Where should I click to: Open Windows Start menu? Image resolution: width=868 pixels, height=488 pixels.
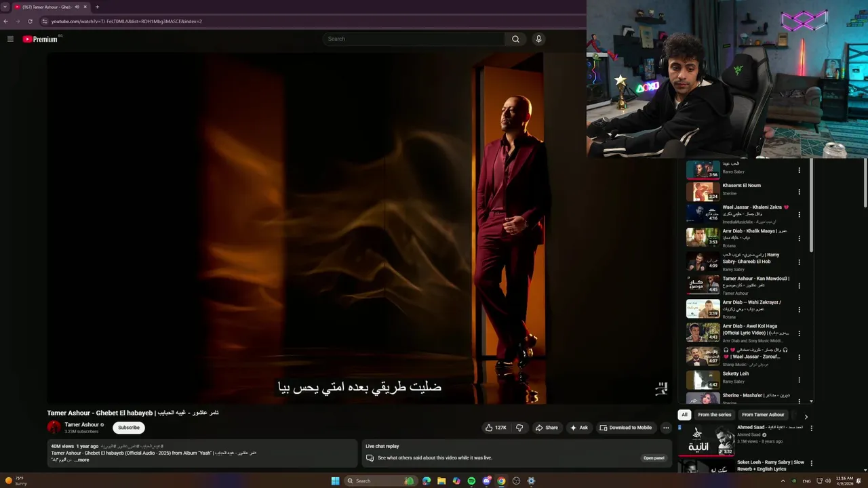[x=335, y=481]
